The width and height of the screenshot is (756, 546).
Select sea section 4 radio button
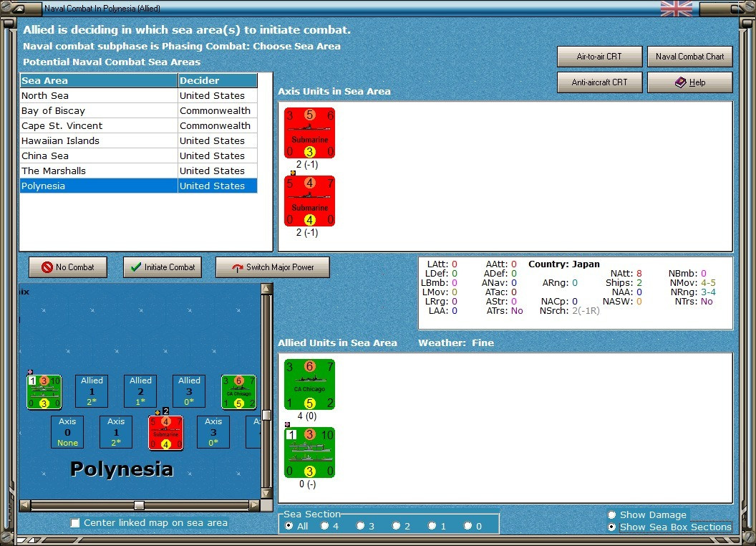(324, 526)
